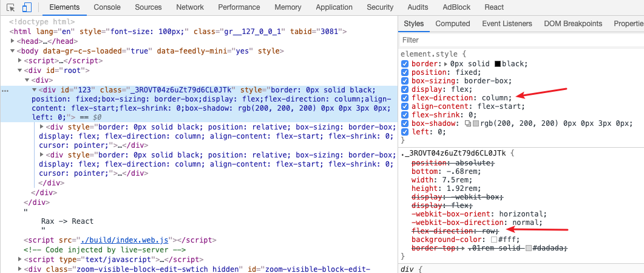This screenshot has height=273, width=644.
Task: Open the box-shadow editor icon
Action: coord(468,123)
